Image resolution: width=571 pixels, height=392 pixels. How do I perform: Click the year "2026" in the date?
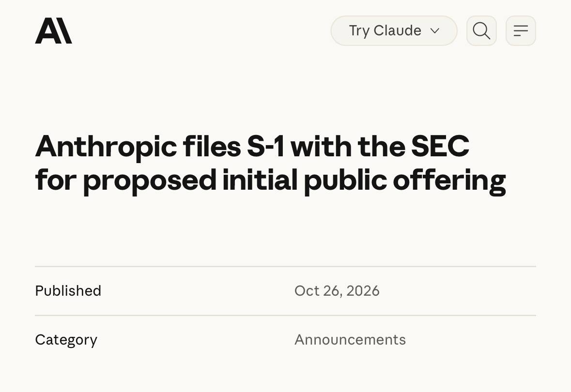pos(363,291)
